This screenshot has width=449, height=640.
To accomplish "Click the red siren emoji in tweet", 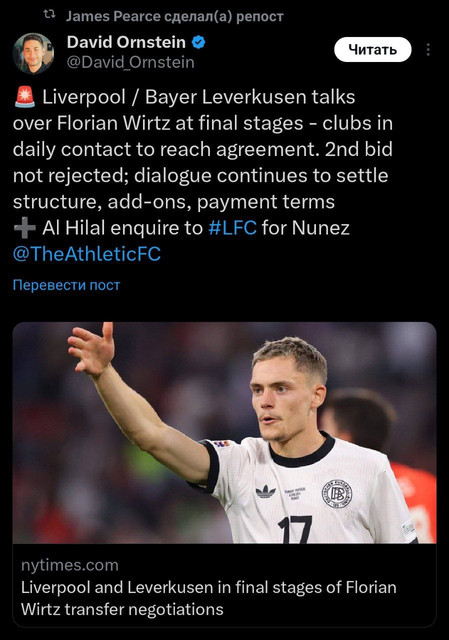I will point(24,97).
